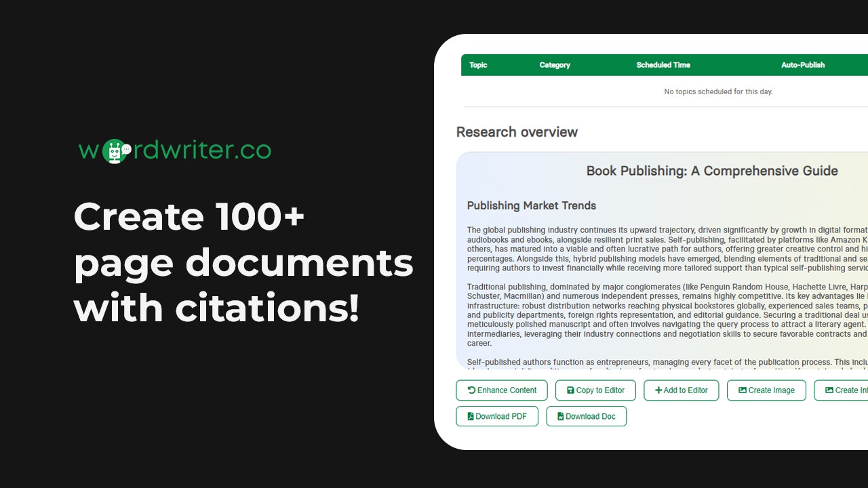Click the 'No topics scheduled for this day' row
The height and width of the screenshot is (488, 868).
click(x=718, y=91)
